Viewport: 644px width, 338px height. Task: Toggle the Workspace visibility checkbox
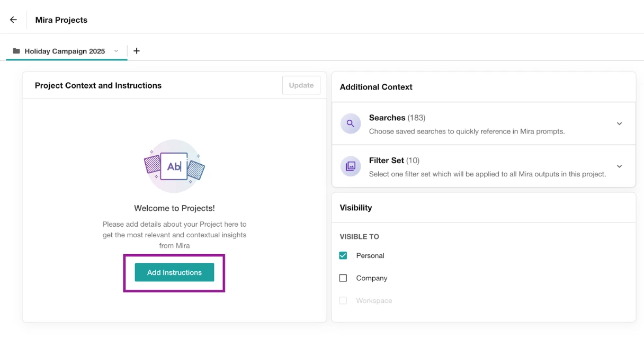(x=343, y=300)
